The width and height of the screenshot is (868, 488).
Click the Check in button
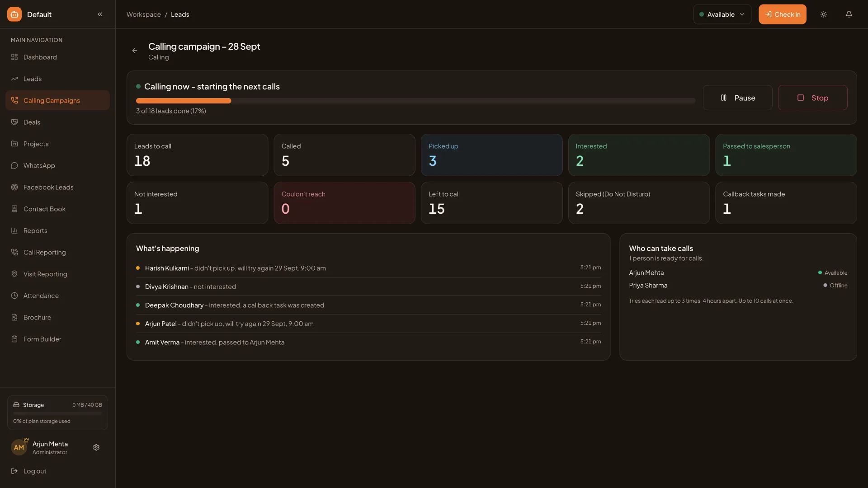coord(782,14)
